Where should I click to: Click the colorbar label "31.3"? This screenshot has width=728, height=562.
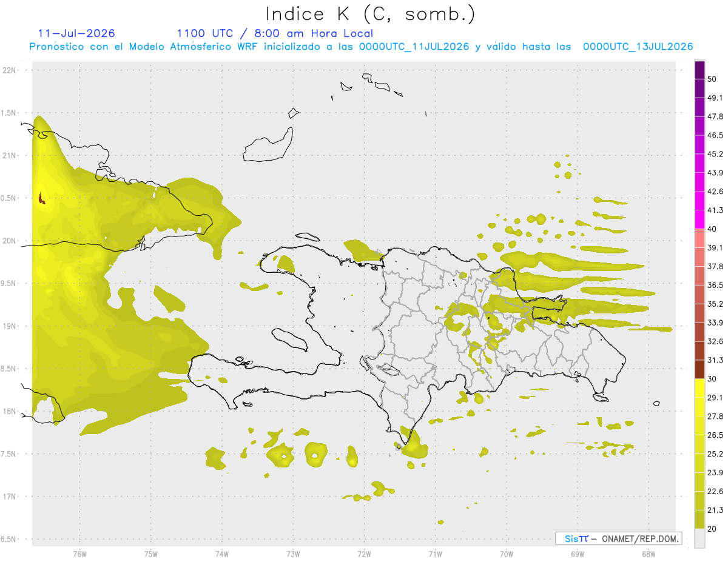tap(715, 360)
